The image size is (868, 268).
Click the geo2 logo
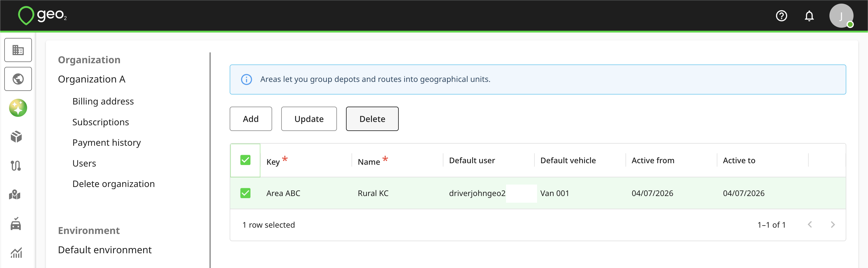42,15
